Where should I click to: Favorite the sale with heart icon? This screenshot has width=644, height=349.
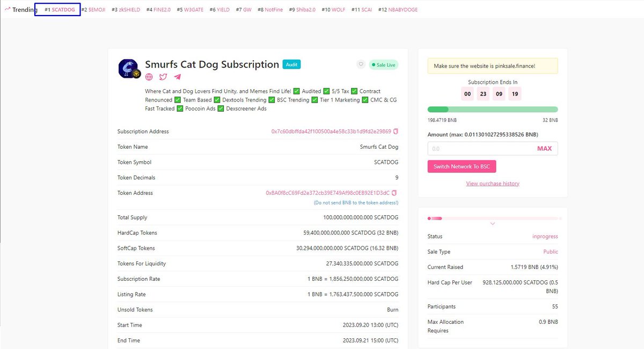pyautogui.click(x=361, y=64)
